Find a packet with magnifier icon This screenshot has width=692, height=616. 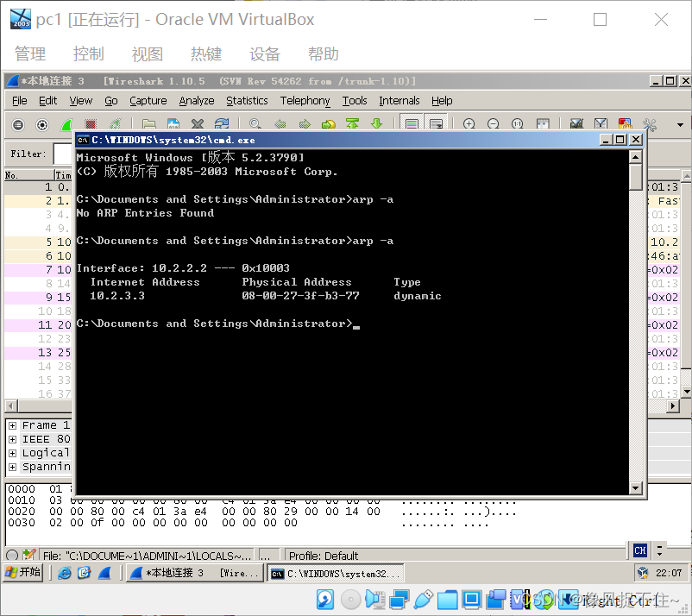pyautogui.click(x=255, y=125)
